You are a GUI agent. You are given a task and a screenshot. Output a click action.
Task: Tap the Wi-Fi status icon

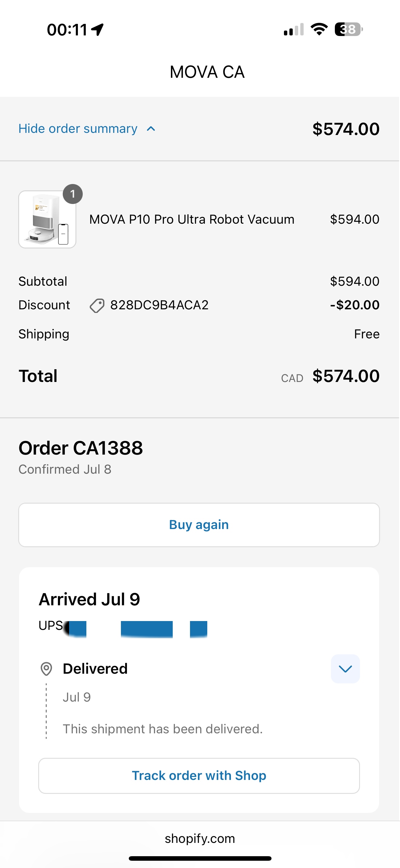click(x=319, y=29)
